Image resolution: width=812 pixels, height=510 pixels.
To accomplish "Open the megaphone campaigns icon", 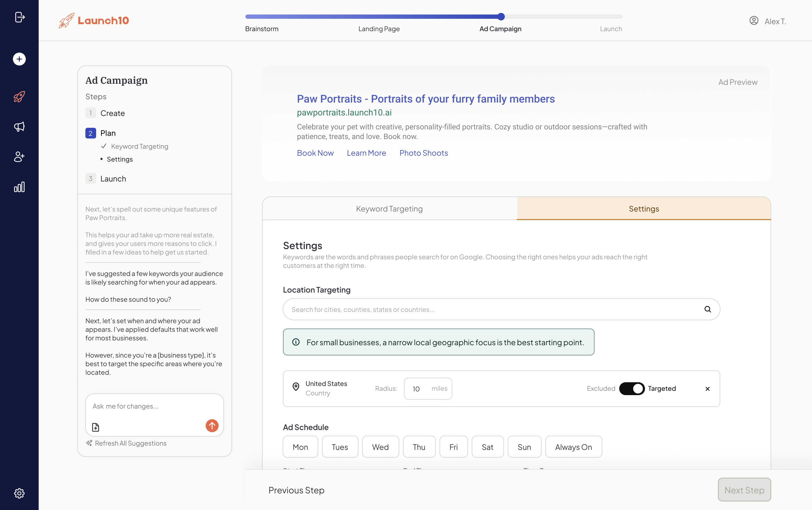I will point(19,127).
